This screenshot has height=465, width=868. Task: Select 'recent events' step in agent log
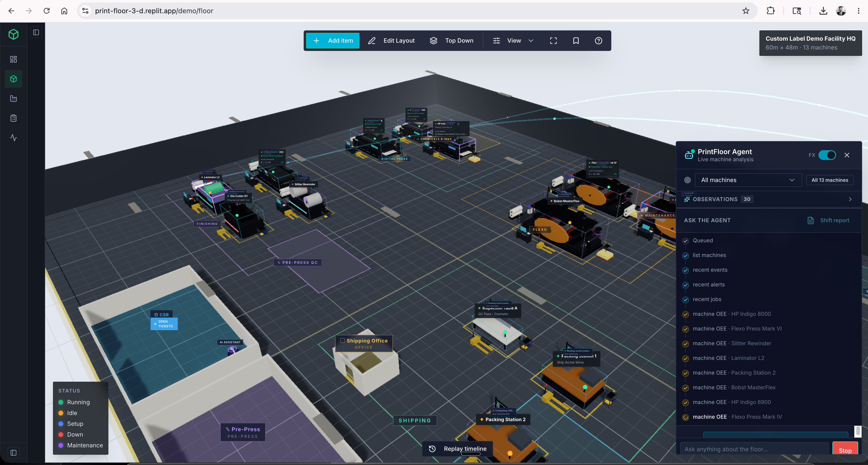coord(710,270)
